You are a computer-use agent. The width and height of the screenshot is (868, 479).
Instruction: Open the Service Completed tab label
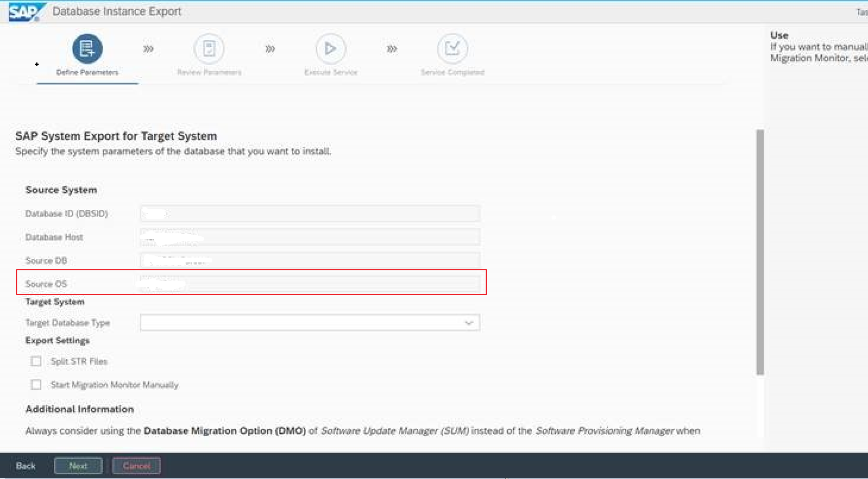point(452,73)
